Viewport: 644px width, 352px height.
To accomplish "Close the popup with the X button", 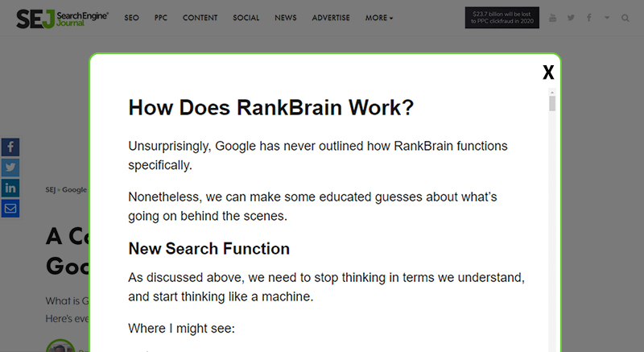I will (x=548, y=72).
